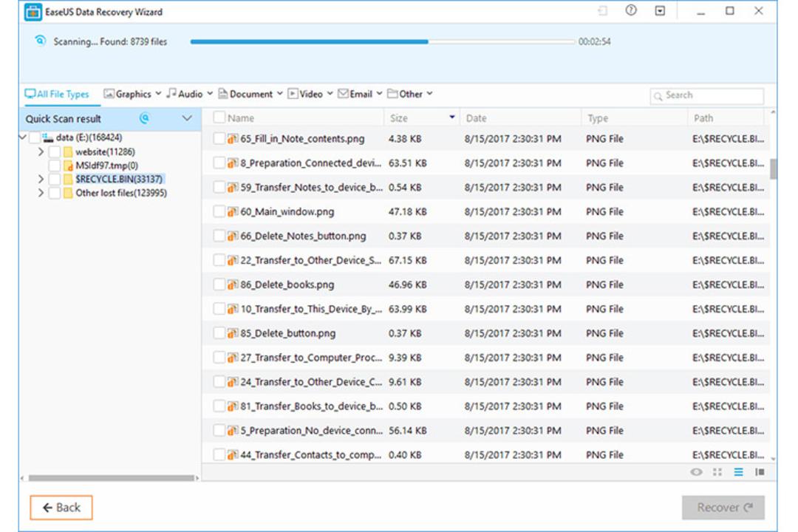
Task: Click the EaseUS app logo icon
Action: pyautogui.click(x=33, y=11)
